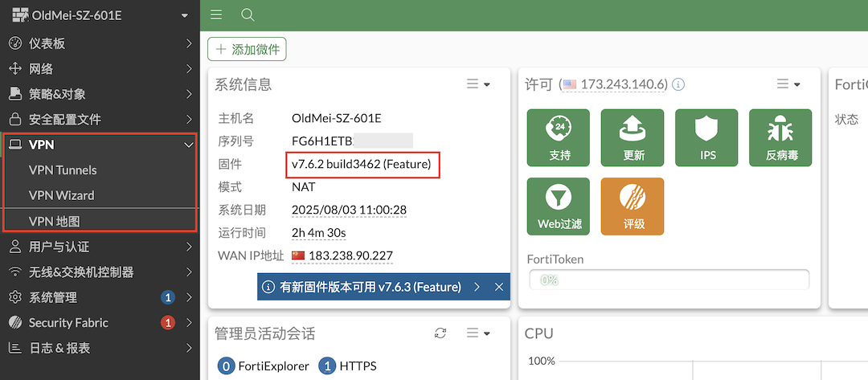Click the orange 评级 tile
Image resolution: width=868 pixels, height=380 pixels.
633,206
